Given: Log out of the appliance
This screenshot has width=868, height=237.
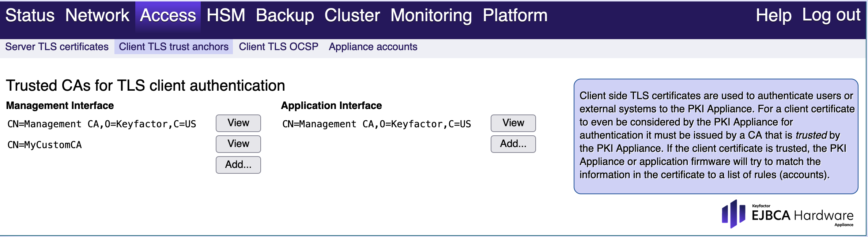Looking at the screenshot, I should click(x=831, y=15).
